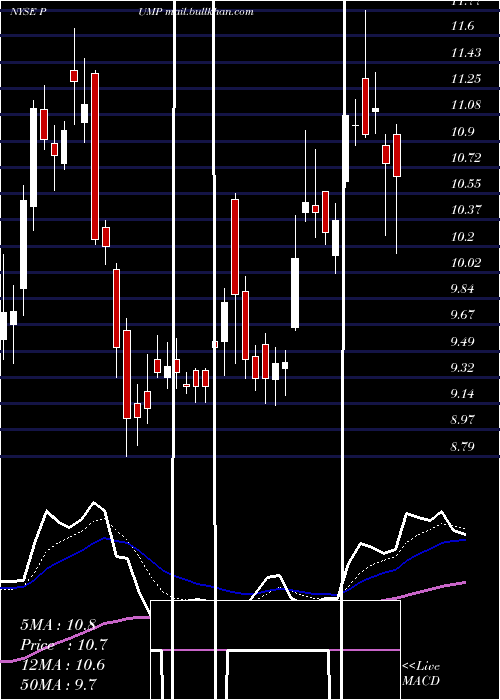The height and width of the screenshot is (700, 500).
Task: Click the <<Live MACD label
Action: (x=421, y=673)
